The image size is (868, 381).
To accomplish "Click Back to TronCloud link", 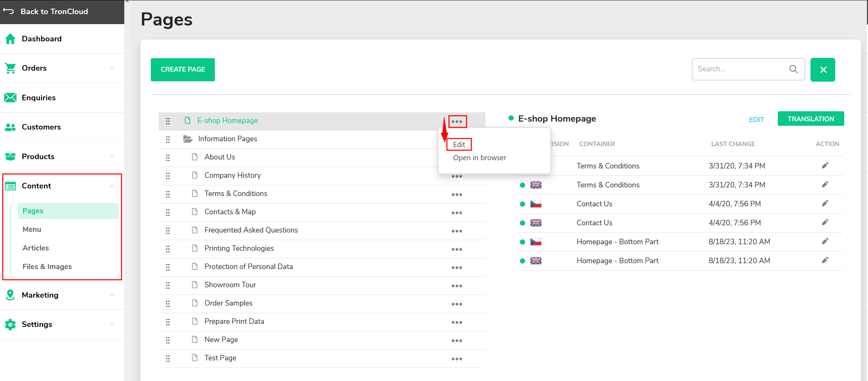I will point(54,11).
